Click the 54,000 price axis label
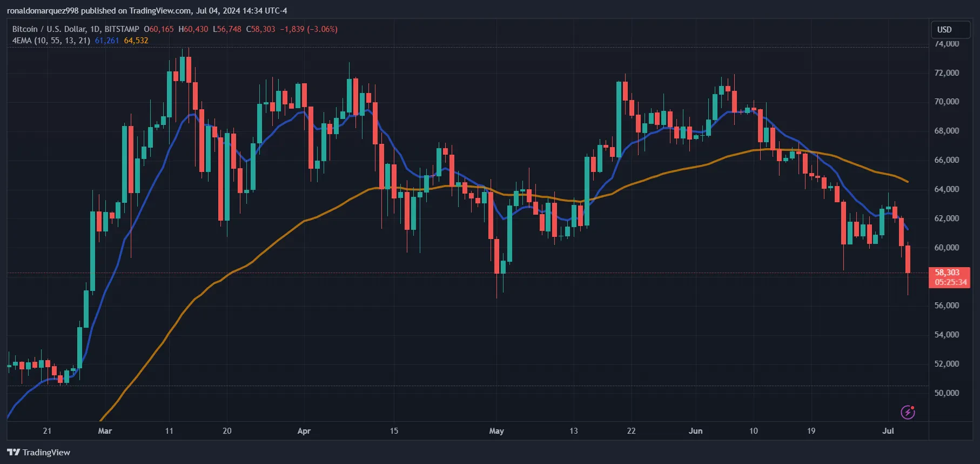The width and height of the screenshot is (980, 464). [947, 335]
